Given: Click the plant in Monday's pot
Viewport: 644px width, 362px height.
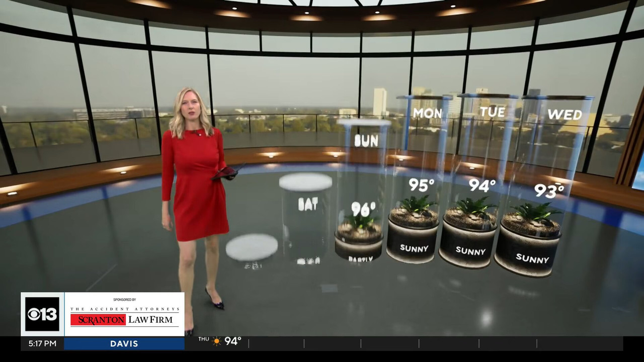Looking at the screenshot, I should click(x=417, y=204).
